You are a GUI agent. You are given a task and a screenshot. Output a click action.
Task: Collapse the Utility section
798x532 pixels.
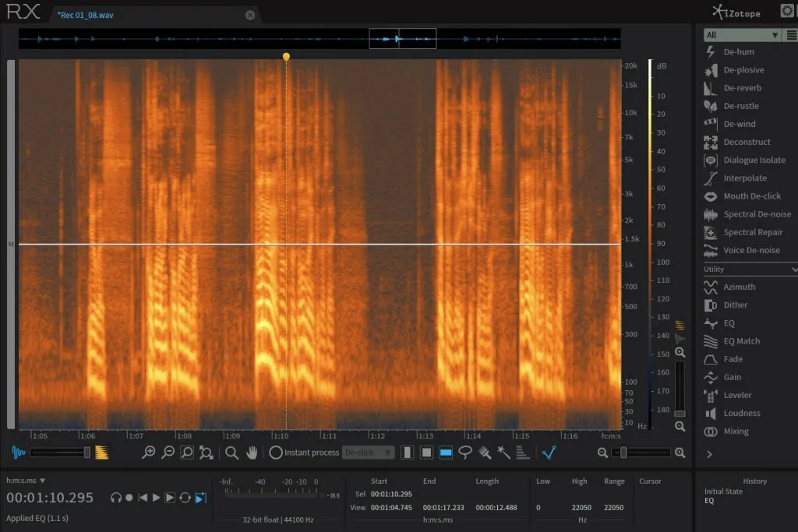tap(794, 269)
